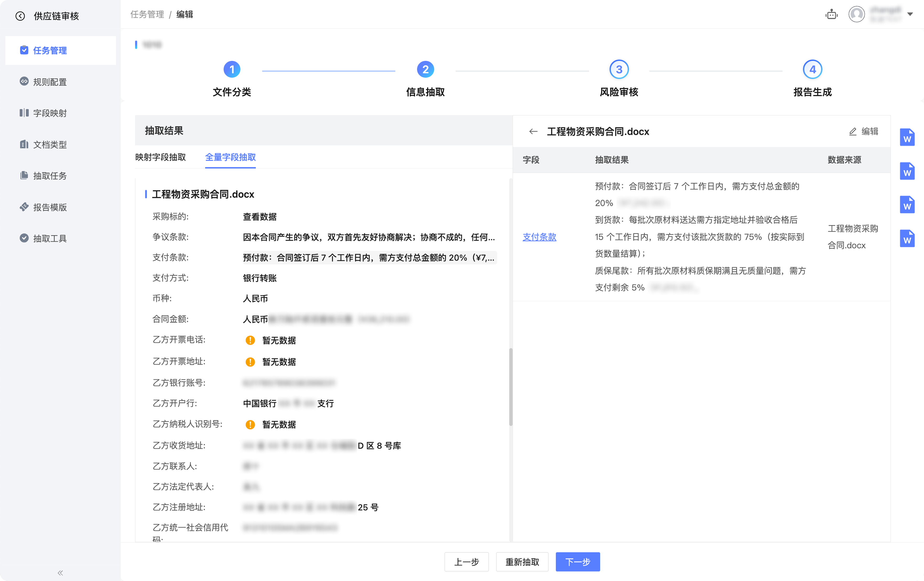Click the 报告模版 tag icon
Viewport: 924px width, 581px height.
coord(24,207)
